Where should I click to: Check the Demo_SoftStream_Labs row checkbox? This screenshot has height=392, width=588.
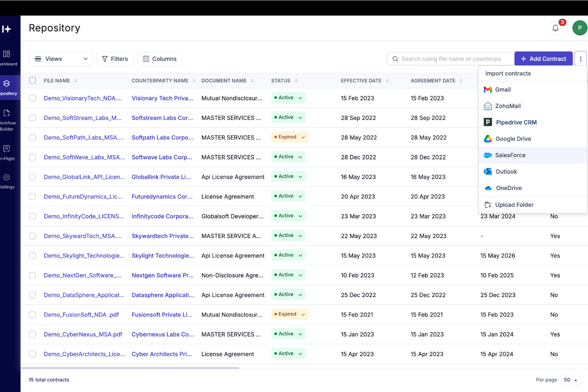pyautogui.click(x=33, y=118)
